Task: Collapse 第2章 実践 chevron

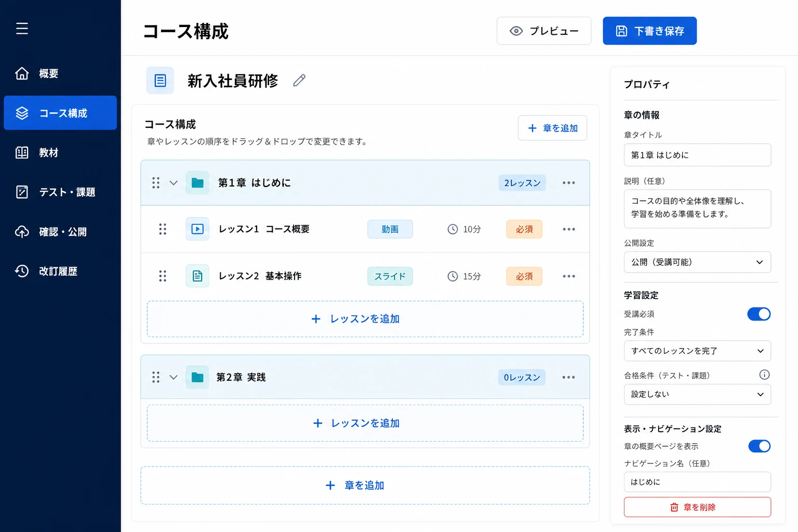Action: 174,377
